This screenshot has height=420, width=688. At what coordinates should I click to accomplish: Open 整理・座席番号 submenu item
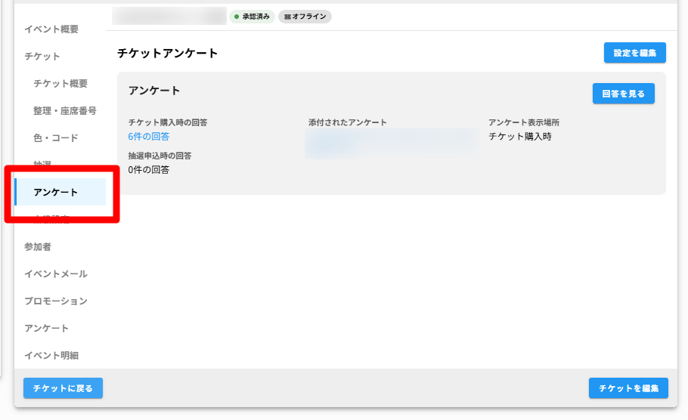[65, 111]
